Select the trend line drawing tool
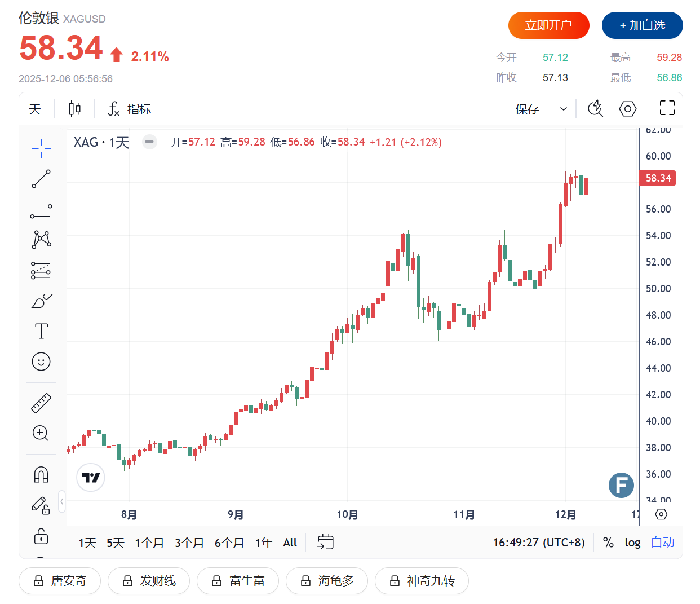Screen dimensions: 700x604 pos(41,179)
